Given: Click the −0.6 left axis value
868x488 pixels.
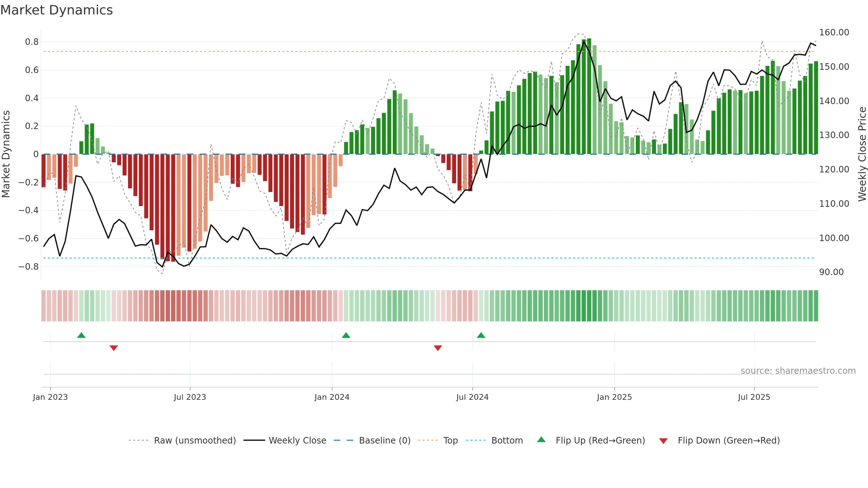Looking at the screenshot, I should point(29,238).
